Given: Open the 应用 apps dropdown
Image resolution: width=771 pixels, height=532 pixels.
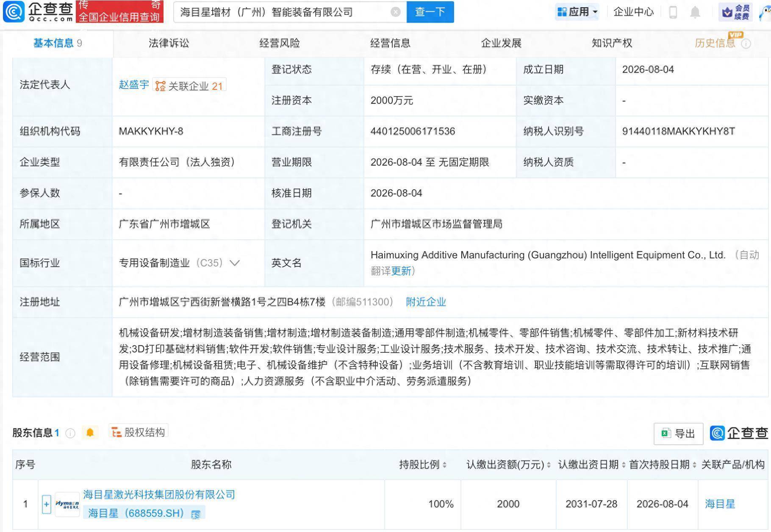Looking at the screenshot, I should click(x=578, y=12).
